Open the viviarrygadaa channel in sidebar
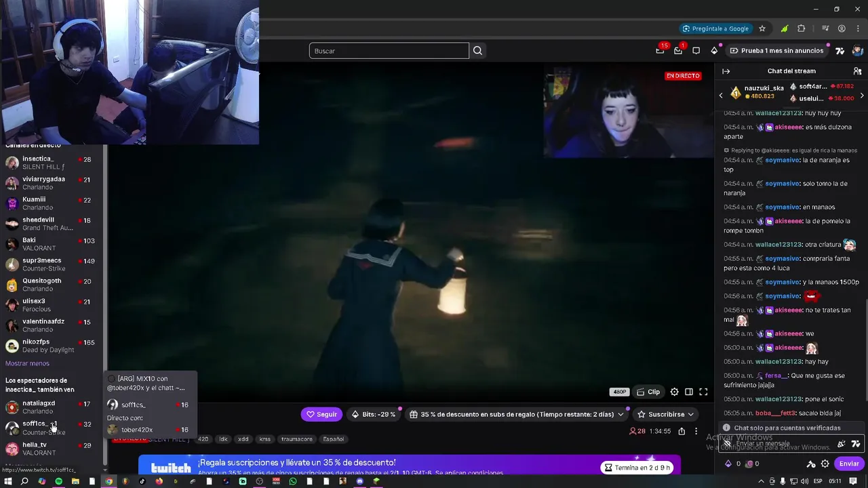The width and height of the screenshot is (868, 488). click(x=51, y=183)
